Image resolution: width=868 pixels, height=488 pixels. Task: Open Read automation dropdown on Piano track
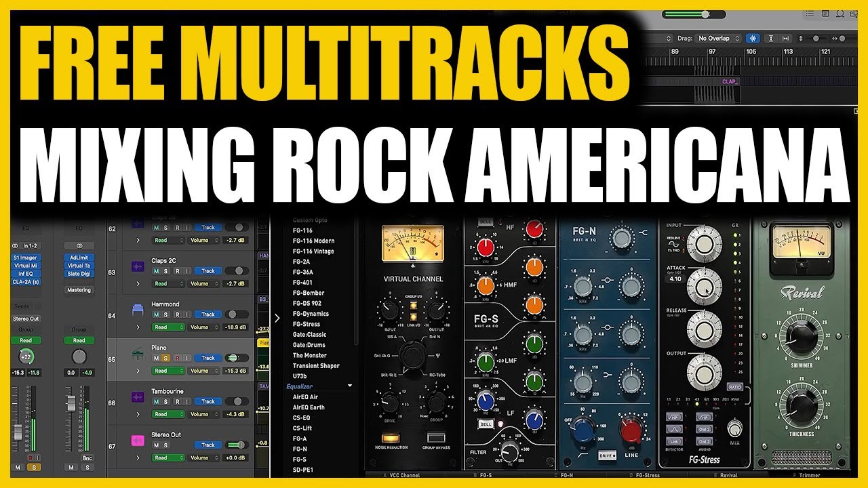168,371
